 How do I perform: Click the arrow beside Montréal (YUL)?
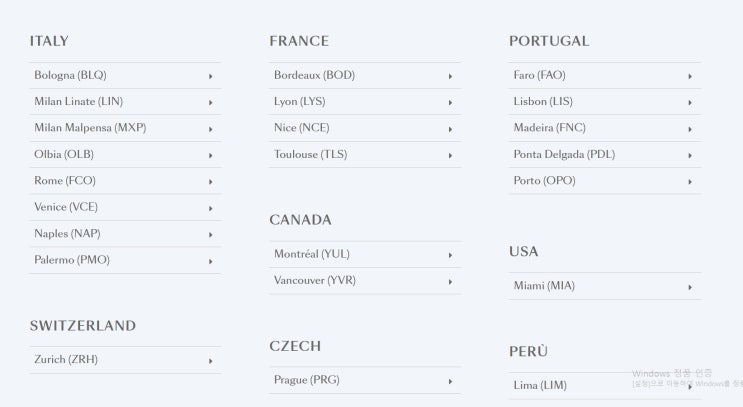450,255
